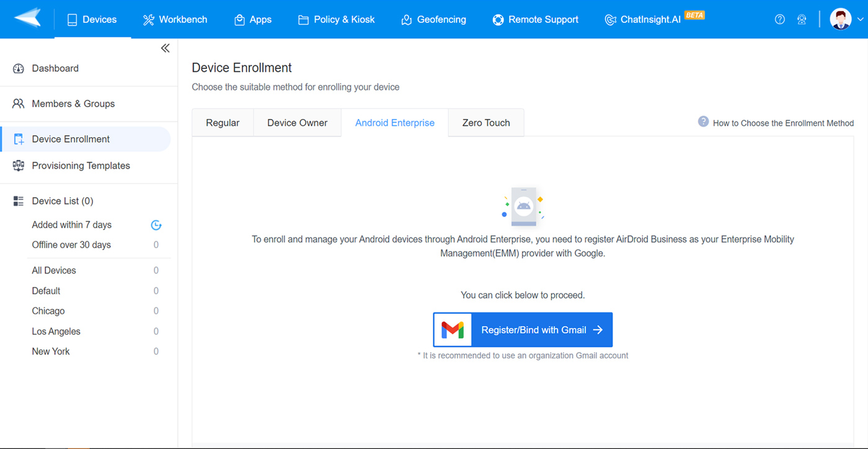Viewport: 868px width, 449px height.
Task: Click Register/Bind with Gmail button
Action: click(523, 330)
